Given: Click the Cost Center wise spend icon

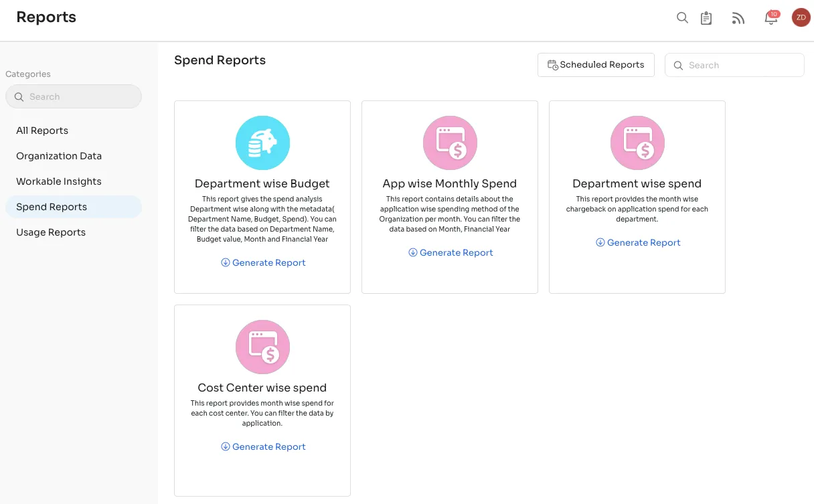Looking at the screenshot, I should pyautogui.click(x=262, y=347).
